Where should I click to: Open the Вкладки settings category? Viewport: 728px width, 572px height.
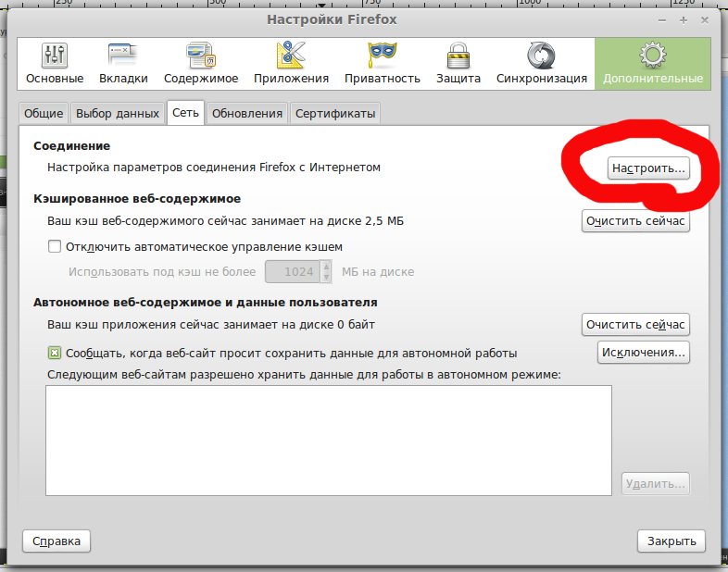(123, 63)
